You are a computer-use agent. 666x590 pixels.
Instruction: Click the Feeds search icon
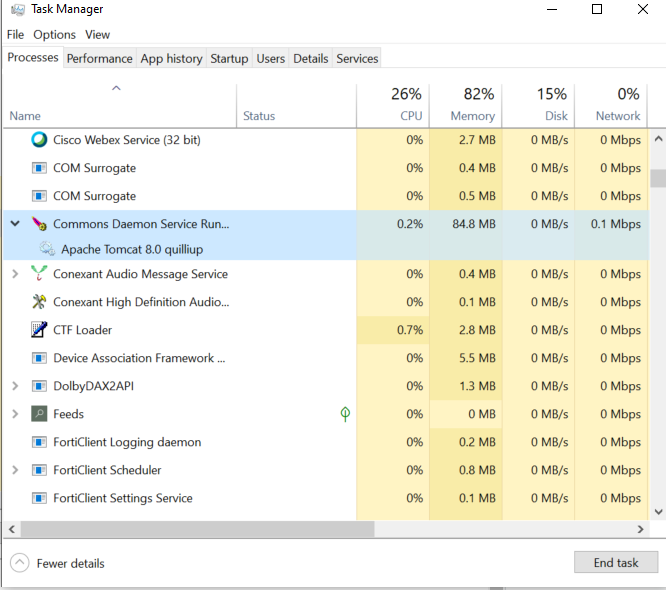pos(39,414)
